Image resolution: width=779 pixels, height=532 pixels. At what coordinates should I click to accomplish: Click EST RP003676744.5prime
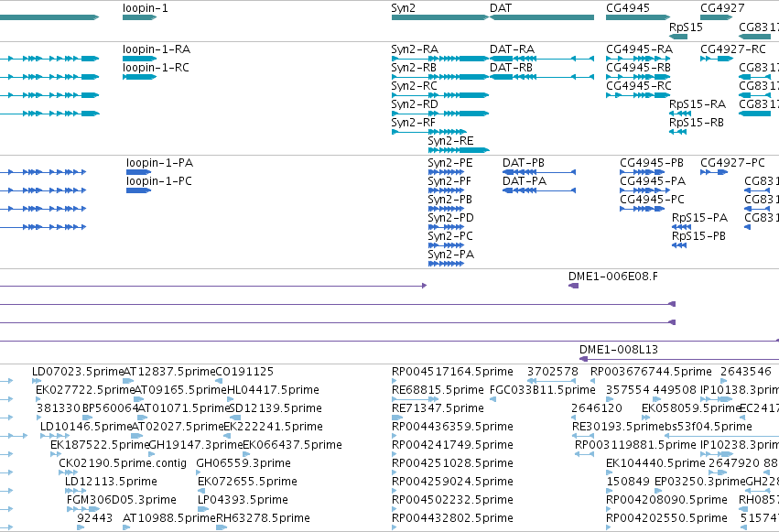point(592,381)
